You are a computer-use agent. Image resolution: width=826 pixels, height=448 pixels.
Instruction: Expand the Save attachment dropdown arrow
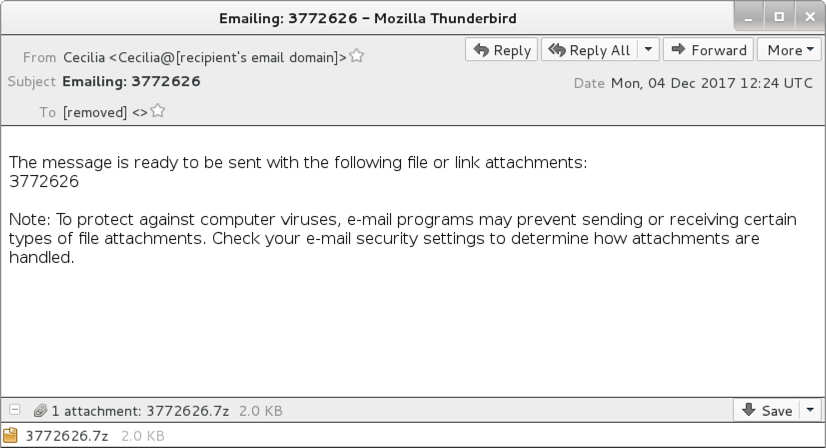click(810, 410)
